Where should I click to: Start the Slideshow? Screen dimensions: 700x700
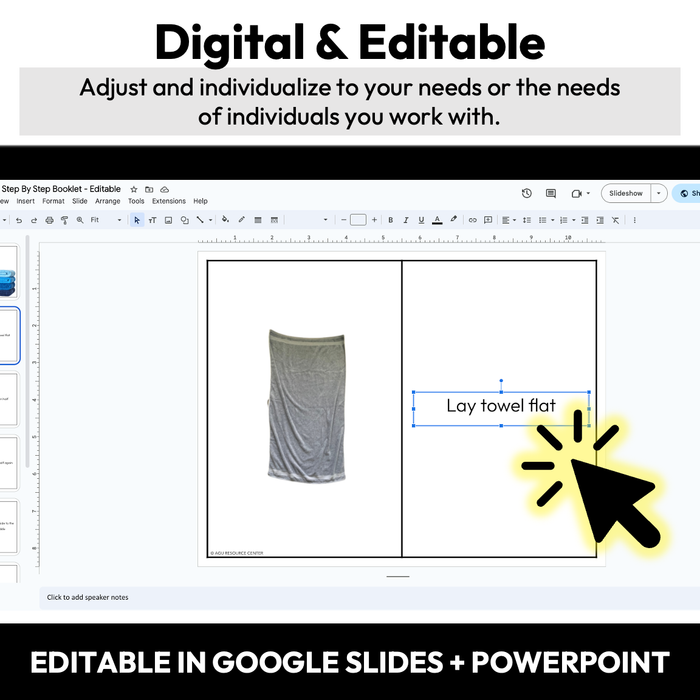point(626,193)
